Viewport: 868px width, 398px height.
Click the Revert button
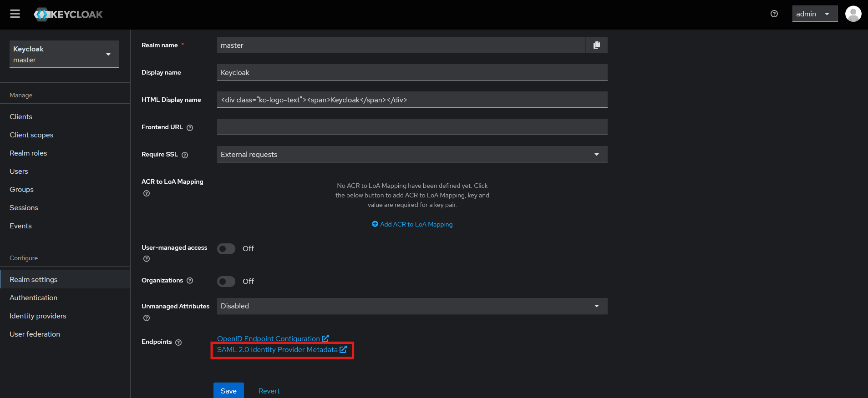tap(269, 391)
